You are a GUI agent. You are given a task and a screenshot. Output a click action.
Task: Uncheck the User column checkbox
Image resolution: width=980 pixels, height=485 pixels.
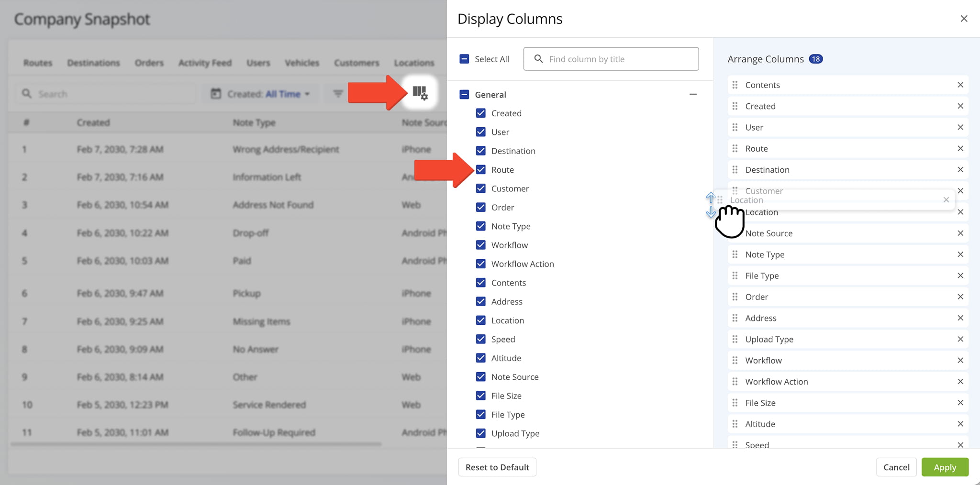(x=481, y=132)
